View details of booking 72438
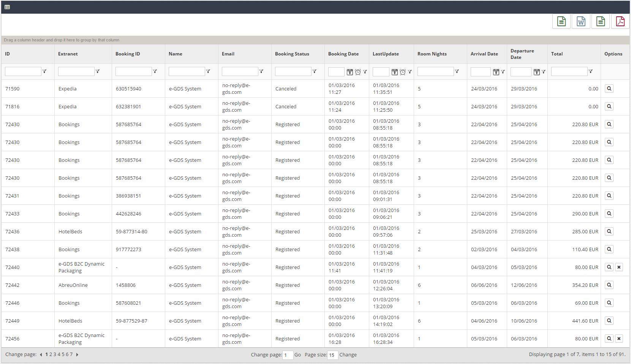 tap(609, 249)
